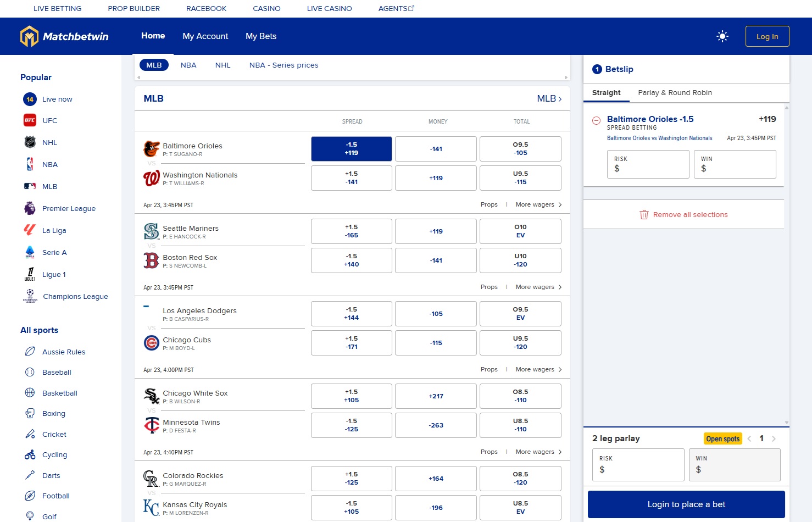812x522 pixels.
Task: Click Login to place a bet
Action: [x=686, y=504]
